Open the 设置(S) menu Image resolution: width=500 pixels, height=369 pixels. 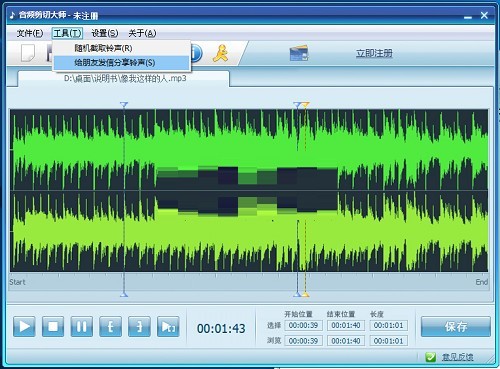pyautogui.click(x=105, y=33)
